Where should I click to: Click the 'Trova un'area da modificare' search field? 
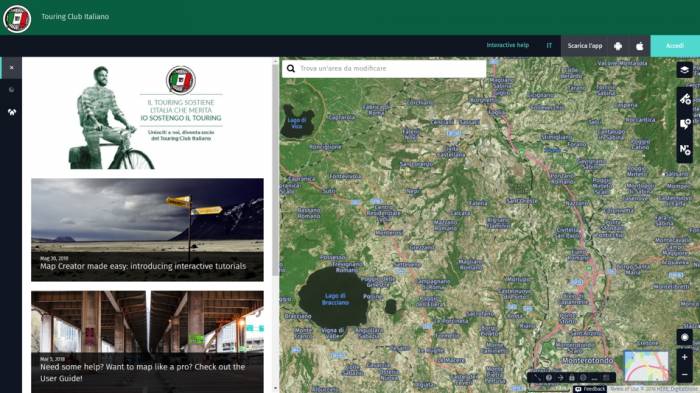point(384,68)
